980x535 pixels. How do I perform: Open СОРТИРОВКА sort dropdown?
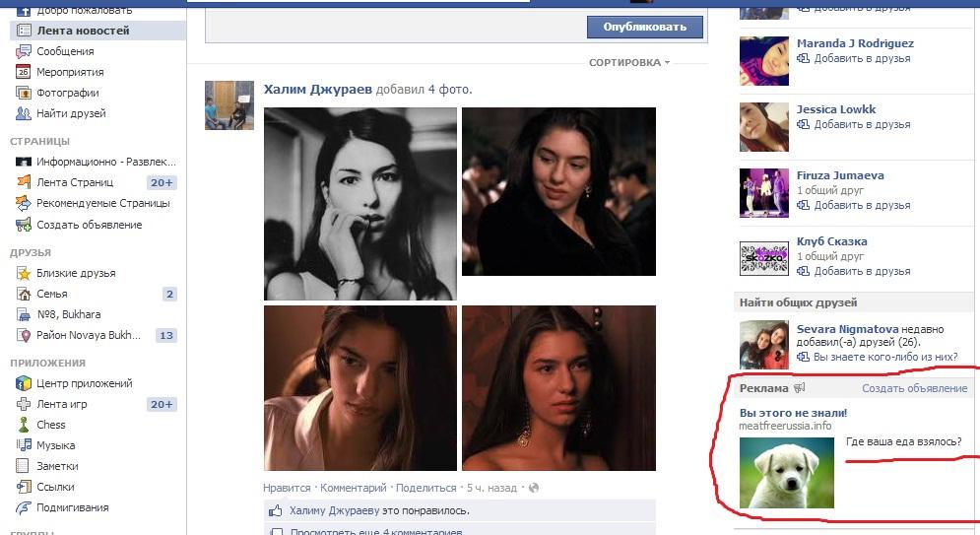[x=628, y=62]
